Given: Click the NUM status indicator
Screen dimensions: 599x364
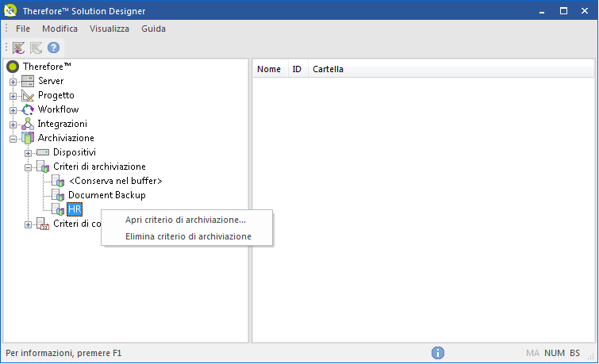Looking at the screenshot, I should 555,353.
